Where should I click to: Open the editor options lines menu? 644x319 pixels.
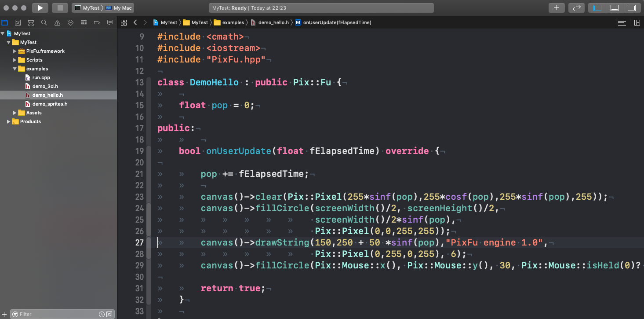click(622, 22)
